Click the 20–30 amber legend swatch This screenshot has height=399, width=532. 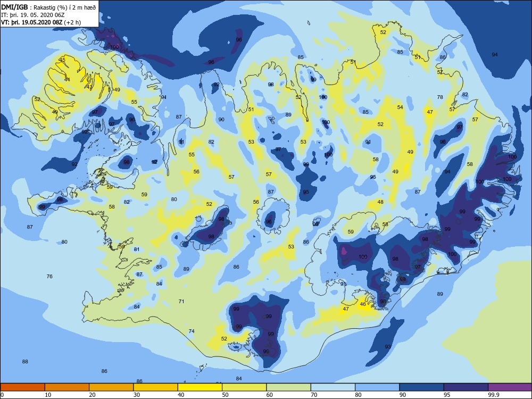point(111,387)
